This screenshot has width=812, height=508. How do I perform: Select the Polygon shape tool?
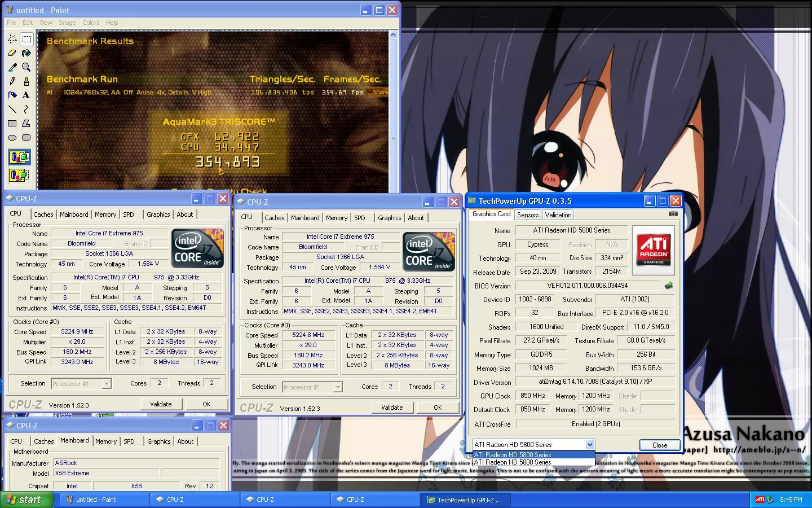(27, 123)
